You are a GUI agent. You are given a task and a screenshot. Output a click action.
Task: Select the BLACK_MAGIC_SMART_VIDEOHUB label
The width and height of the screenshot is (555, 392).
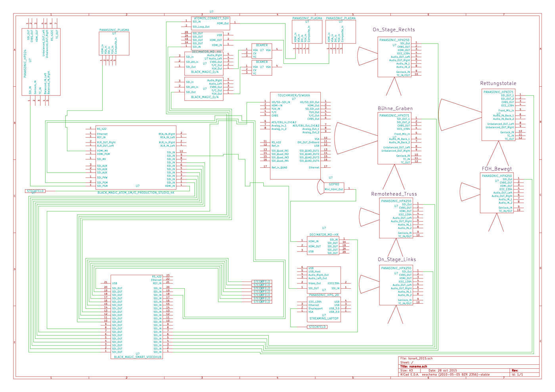click(138, 357)
